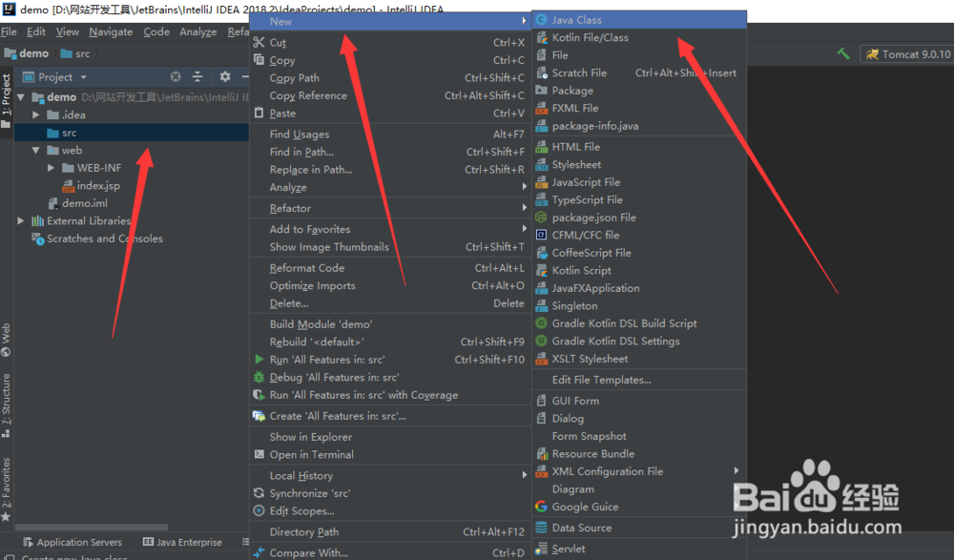Collapse the demo project root node

point(21,96)
